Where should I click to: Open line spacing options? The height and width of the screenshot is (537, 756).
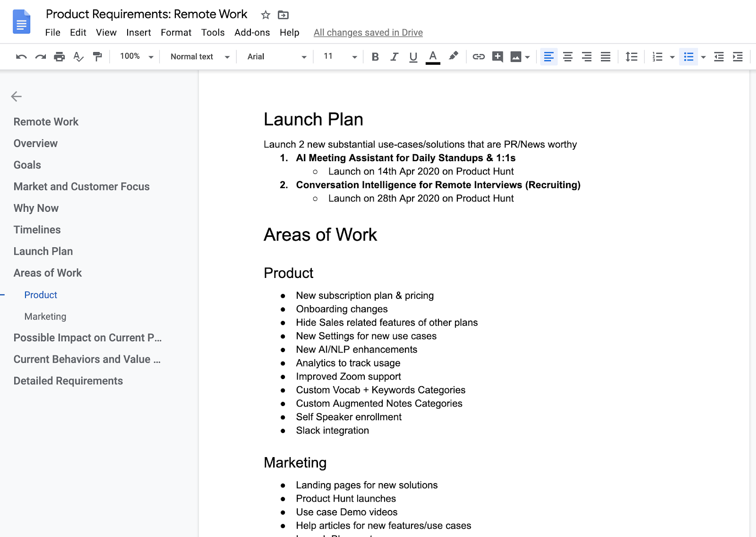click(x=631, y=57)
